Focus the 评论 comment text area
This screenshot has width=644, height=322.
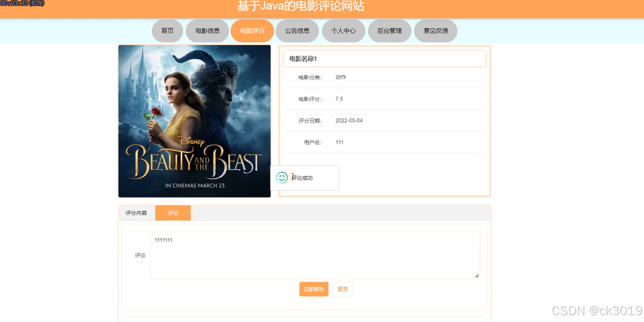point(315,255)
